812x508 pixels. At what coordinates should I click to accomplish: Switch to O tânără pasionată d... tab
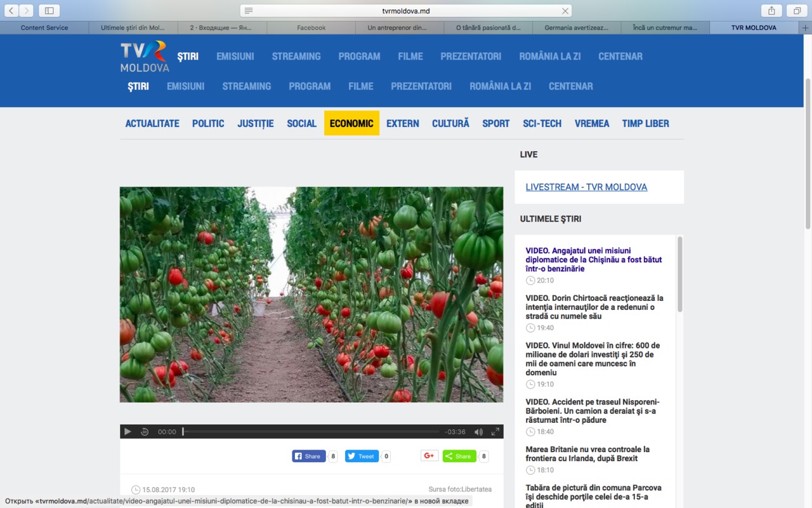[x=488, y=28]
